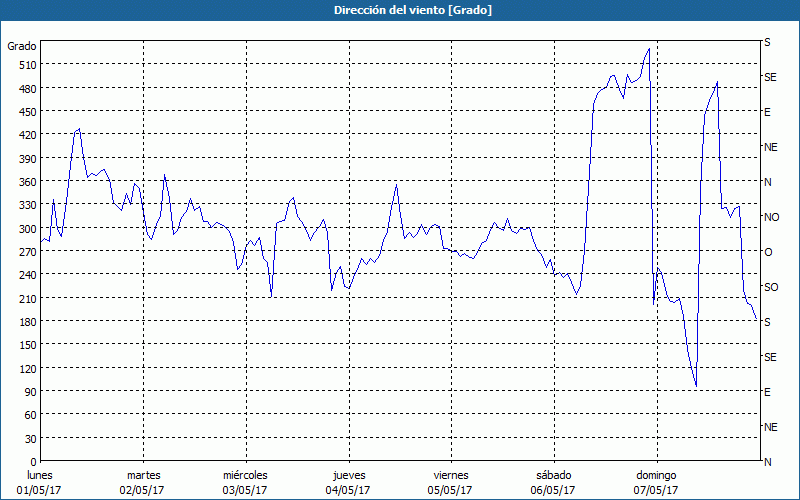Click the lowest dip of the blue curve

tap(696, 387)
